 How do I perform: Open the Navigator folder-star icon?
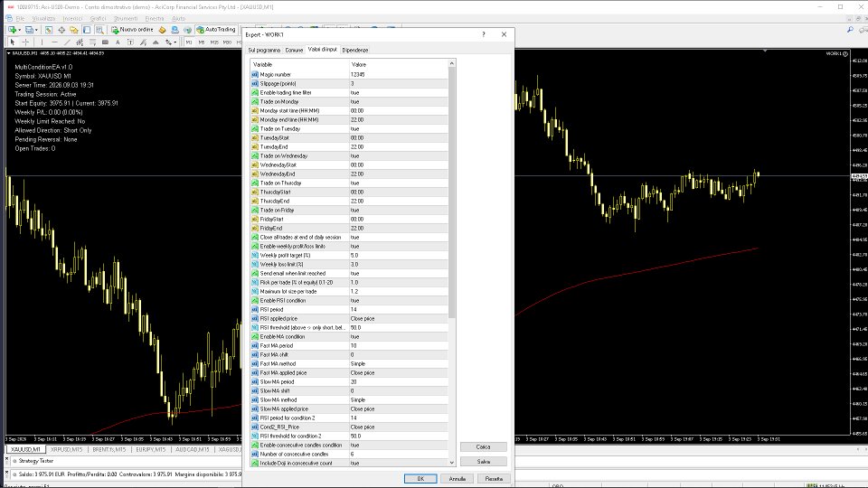tap(73, 29)
